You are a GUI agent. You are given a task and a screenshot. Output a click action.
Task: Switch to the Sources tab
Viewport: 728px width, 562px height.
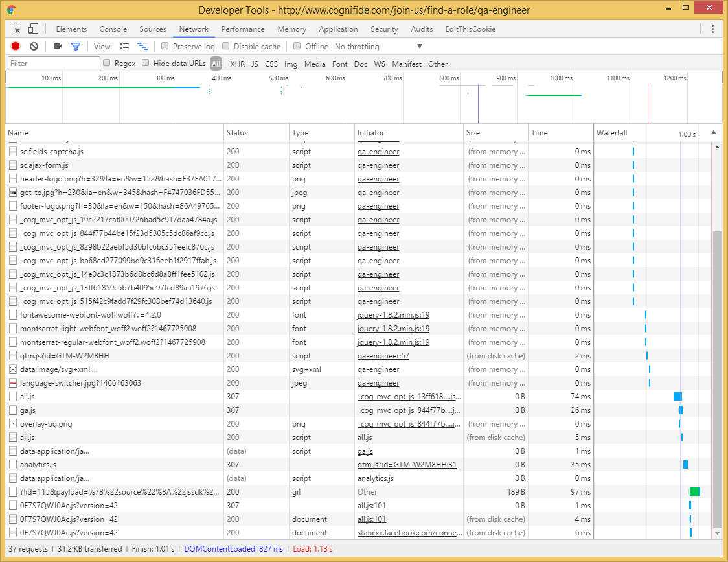153,29
